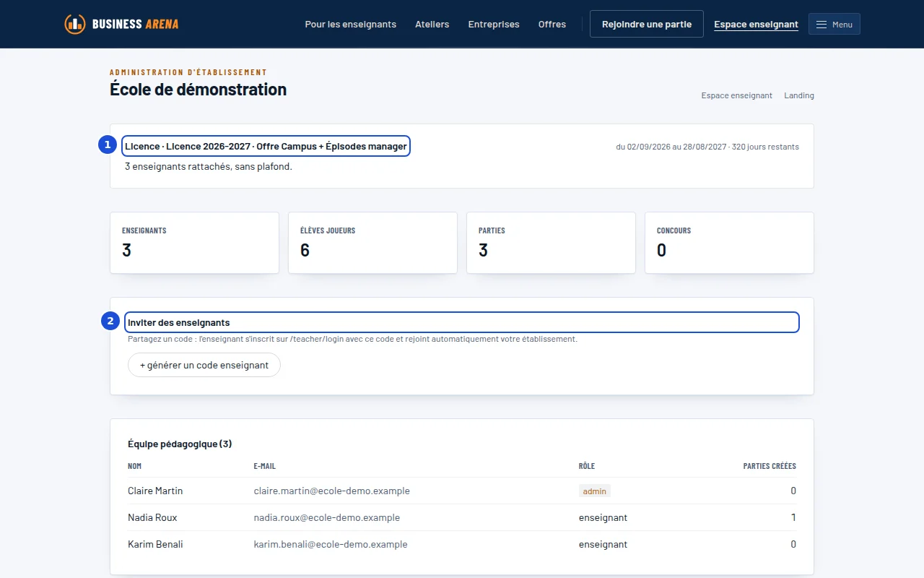Click the 320 jours restants date range
924x578 pixels.
[707, 147]
